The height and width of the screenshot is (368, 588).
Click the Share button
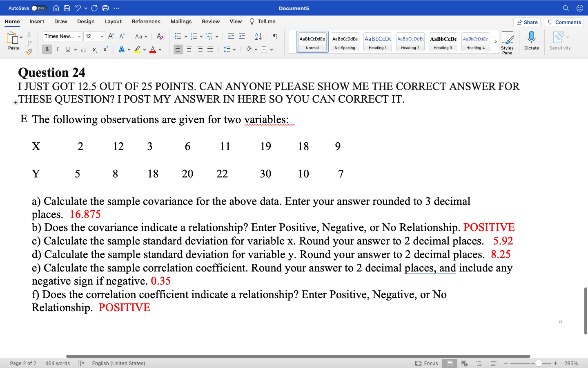click(527, 22)
